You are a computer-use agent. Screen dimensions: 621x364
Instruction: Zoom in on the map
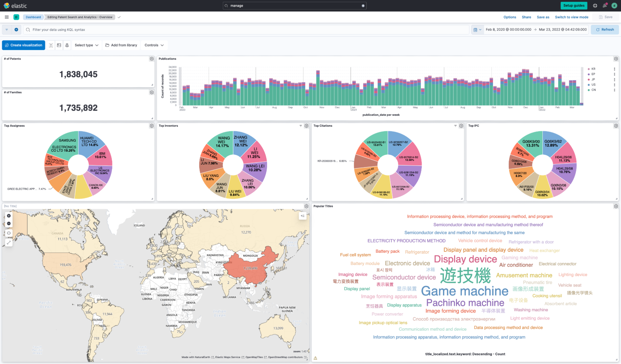point(9,216)
